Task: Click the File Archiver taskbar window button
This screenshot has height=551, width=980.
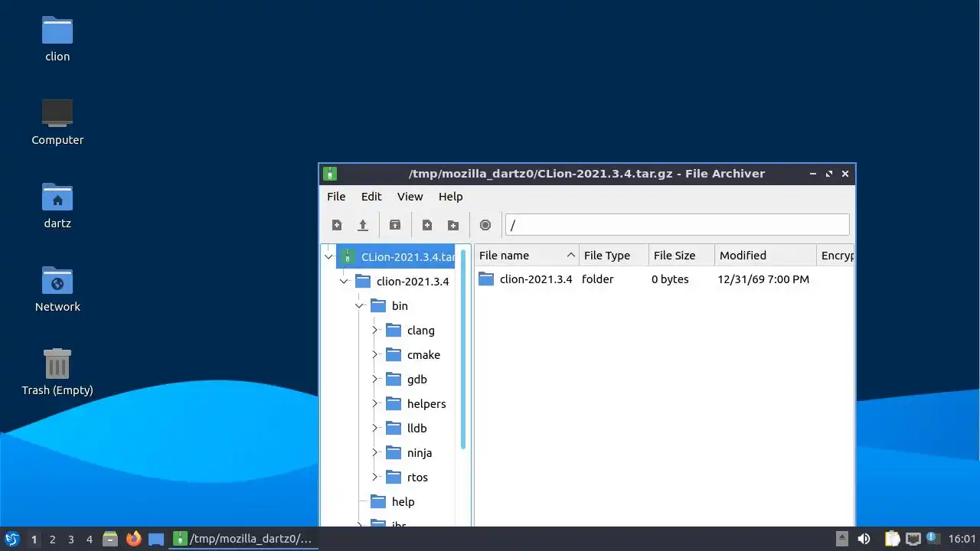Action: 243,539
